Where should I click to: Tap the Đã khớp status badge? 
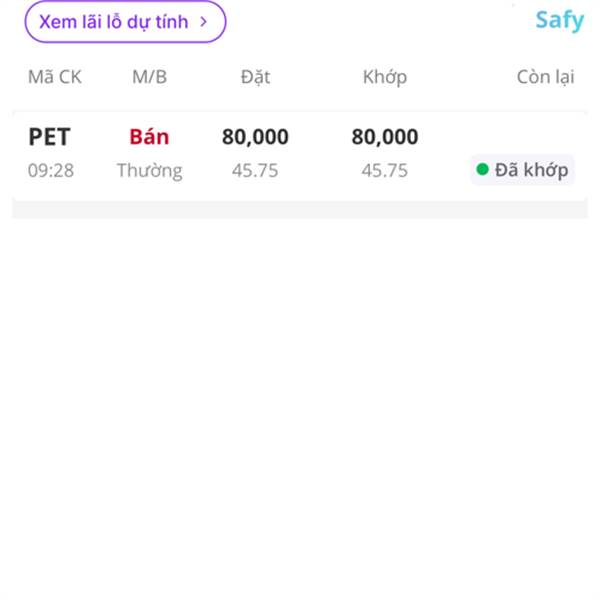pos(522,170)
